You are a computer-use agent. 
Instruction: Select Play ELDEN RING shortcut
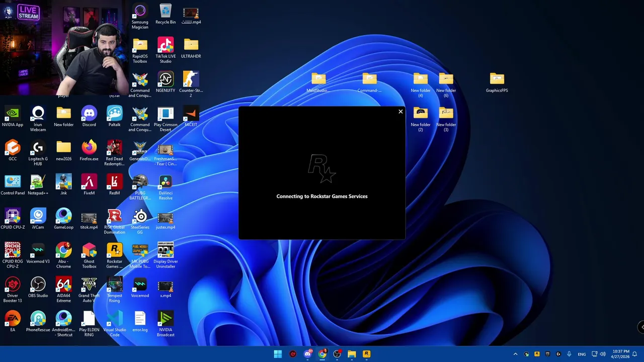click(89, 324)
